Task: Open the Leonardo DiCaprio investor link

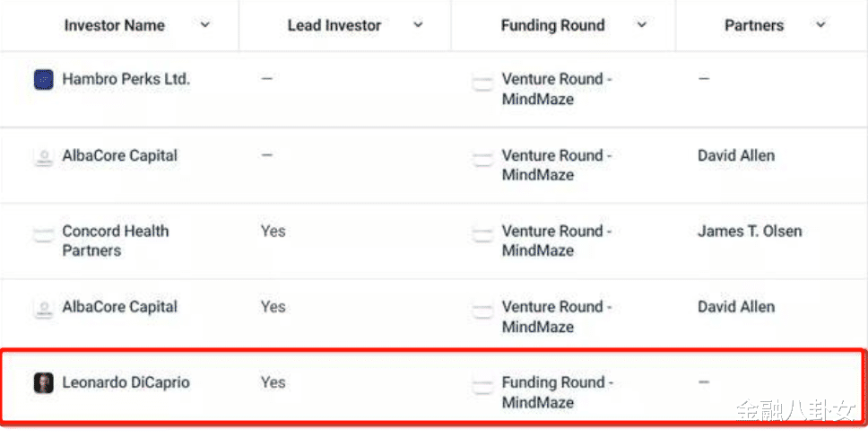Action: pyautogui.click(x=126, y=382)
